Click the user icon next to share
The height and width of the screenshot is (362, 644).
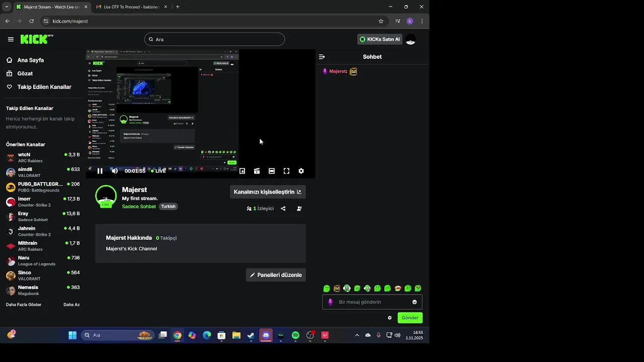(x=299, y=208)
